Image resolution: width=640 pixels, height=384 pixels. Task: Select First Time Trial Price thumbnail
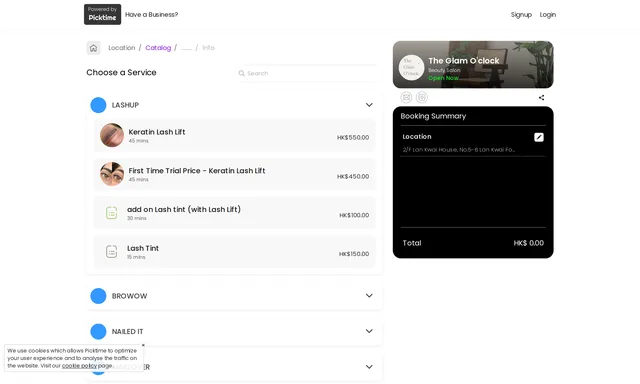(112, 174)
